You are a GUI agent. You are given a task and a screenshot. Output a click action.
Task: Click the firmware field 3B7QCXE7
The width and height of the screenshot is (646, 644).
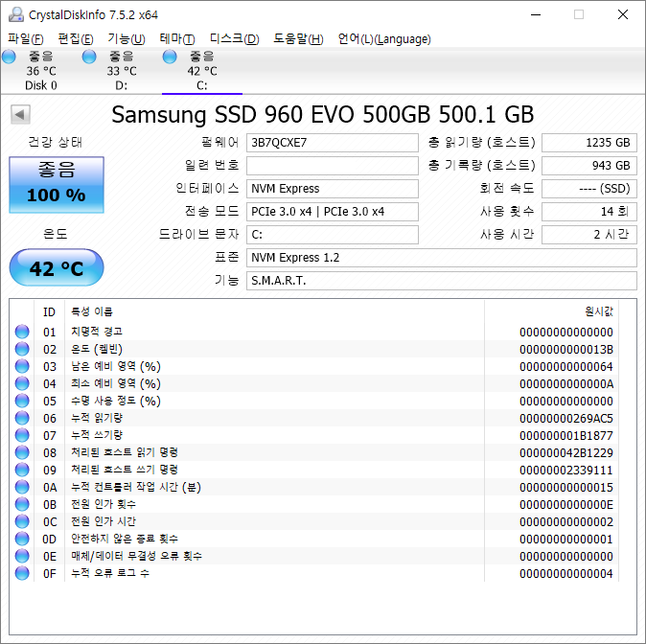point(333,143)
